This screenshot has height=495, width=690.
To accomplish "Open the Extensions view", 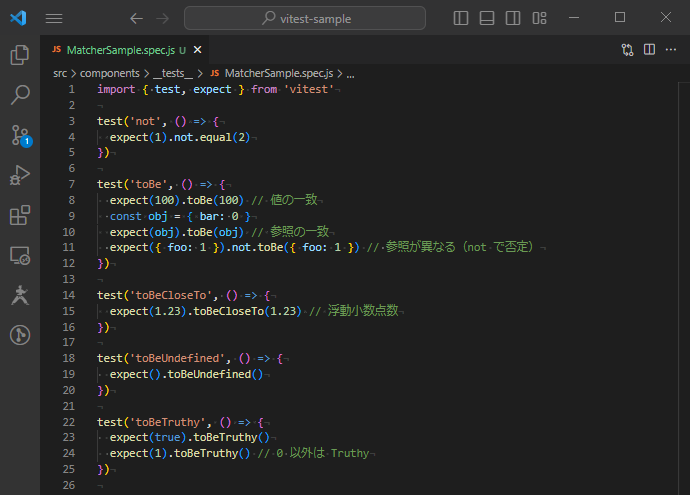I will click(x=20, y=215).
